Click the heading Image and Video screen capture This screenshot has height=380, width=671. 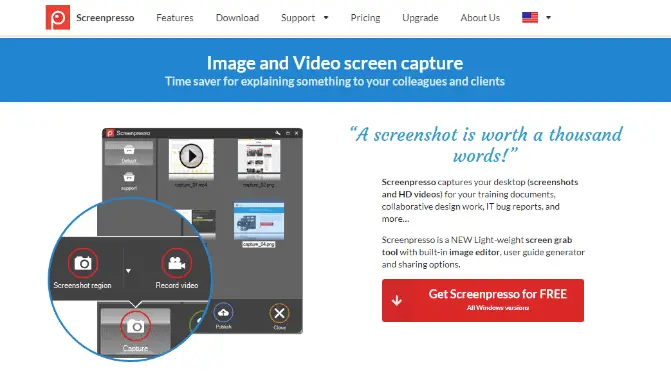tap(335, 63)
